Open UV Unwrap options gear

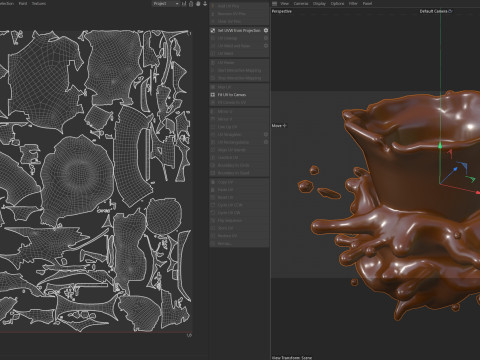point(266,38)
